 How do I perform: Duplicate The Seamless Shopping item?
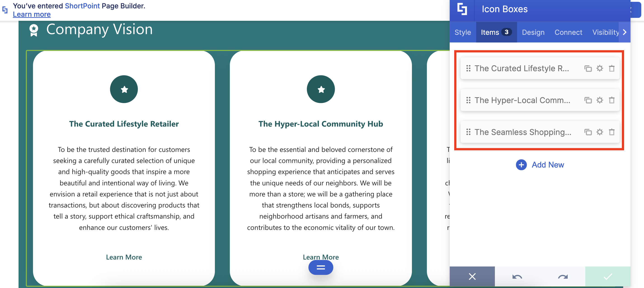588,132
